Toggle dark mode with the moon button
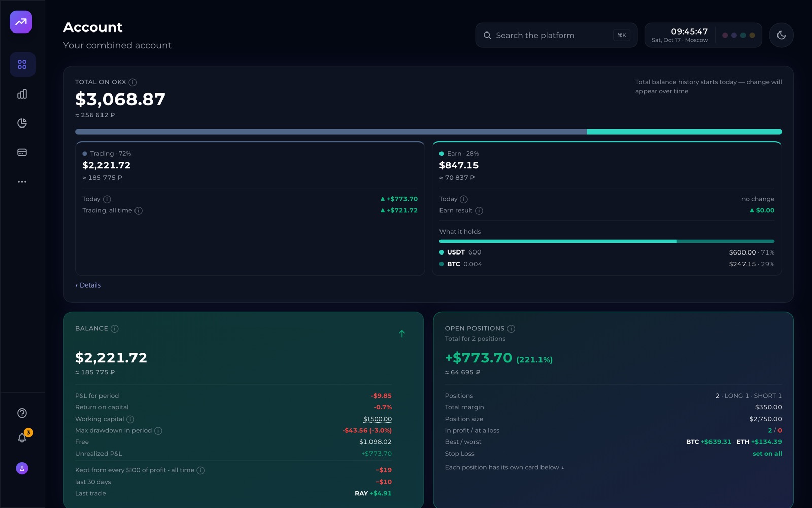Viewport: 812px width, 508px height. pyautogui.click(x=782, y=35)
